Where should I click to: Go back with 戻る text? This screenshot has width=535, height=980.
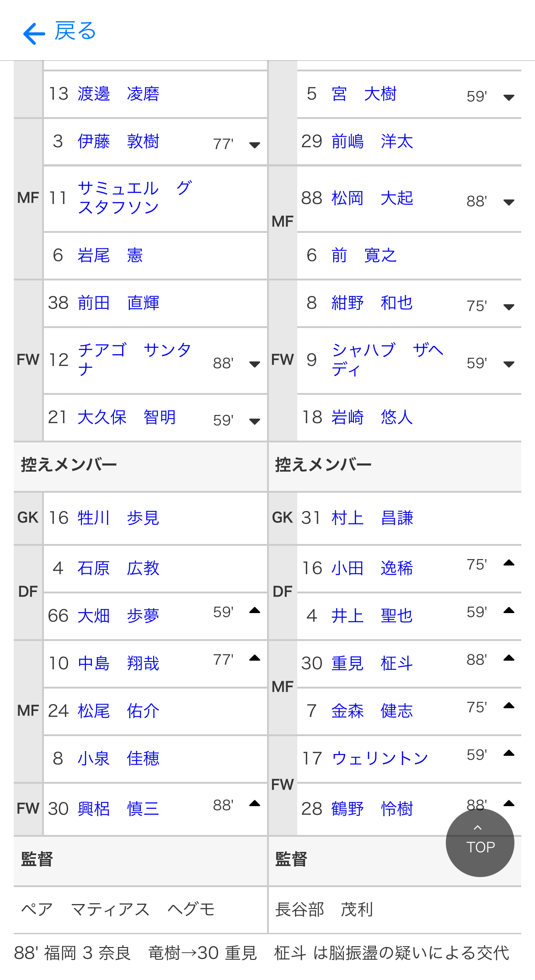[x=75, y=31]
